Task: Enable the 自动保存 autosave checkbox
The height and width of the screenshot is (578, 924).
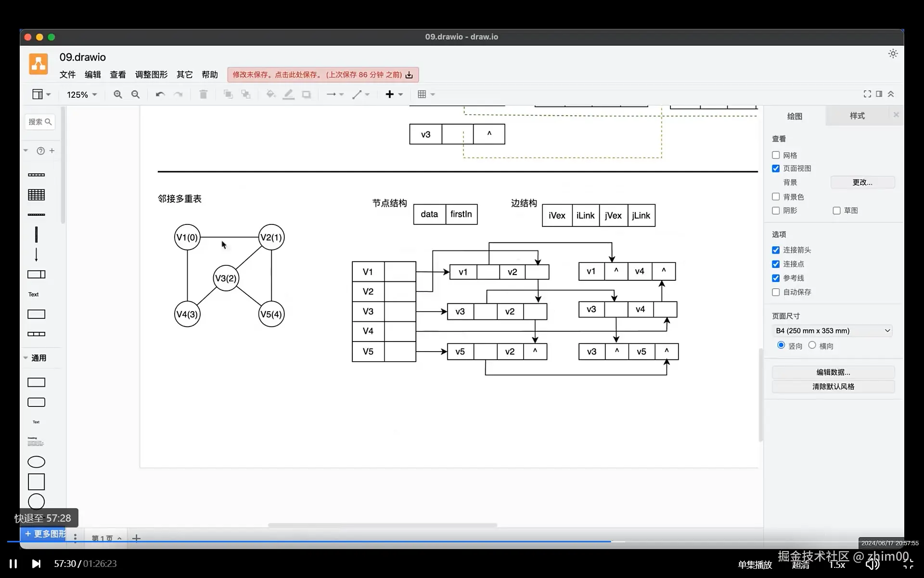Action: 776,292
